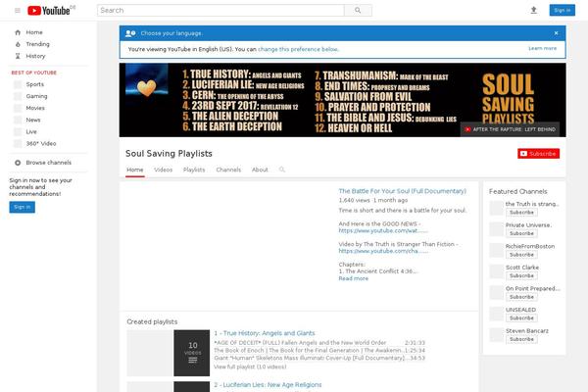Open the youtube.com/cha channel link
This screenshot has width=588, height=392.
point(383,251)
